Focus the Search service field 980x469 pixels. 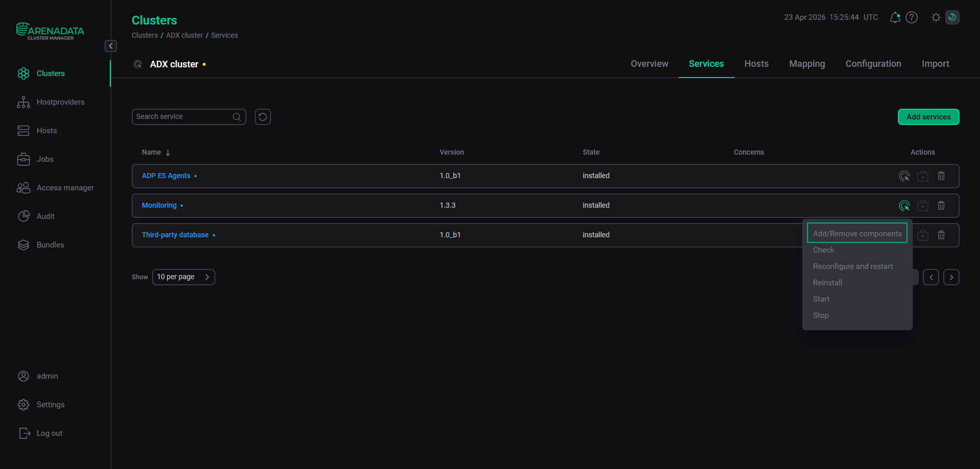click(x=189, y=117)
